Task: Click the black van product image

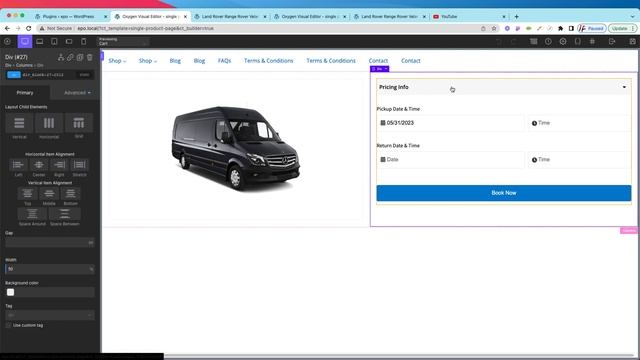Action: pyautogui.click(x=236, y=148)
